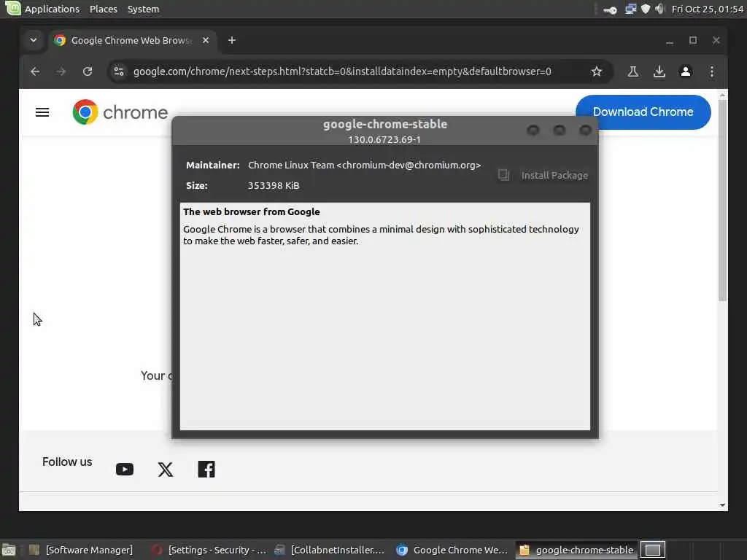Click the Linux Mint menu logo icon
The image size is (747, 560).
tap(12, 8)
